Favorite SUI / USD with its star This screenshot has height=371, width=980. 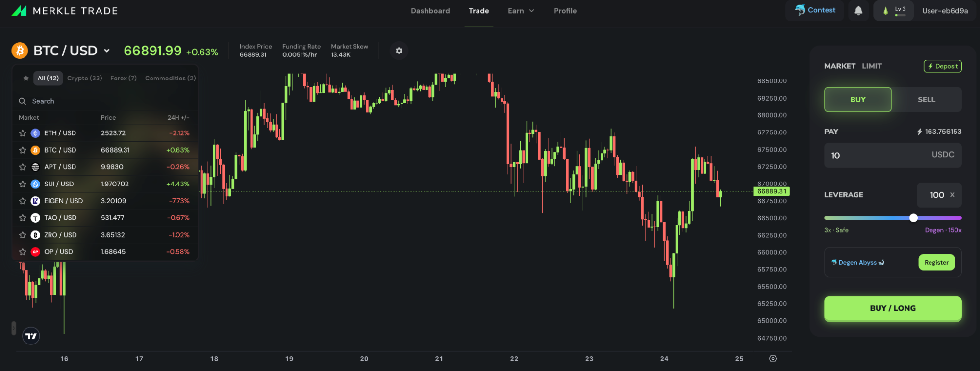[23, 184]
